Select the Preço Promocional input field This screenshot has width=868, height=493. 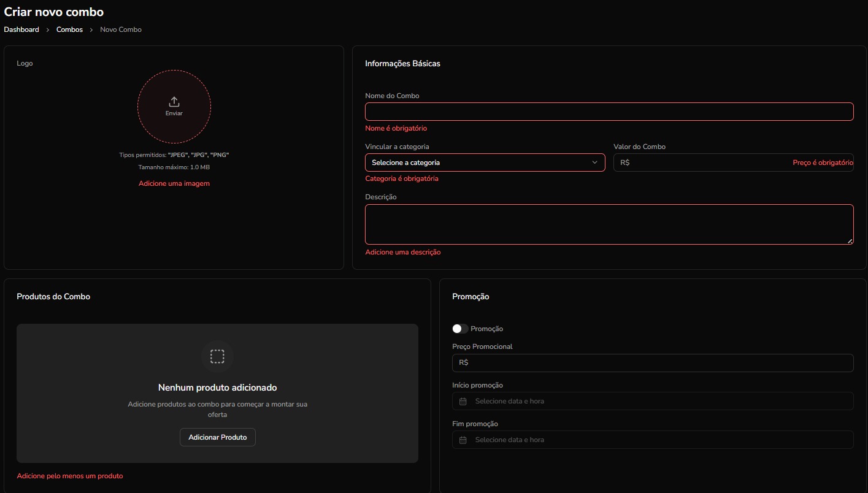click(653, 362)
